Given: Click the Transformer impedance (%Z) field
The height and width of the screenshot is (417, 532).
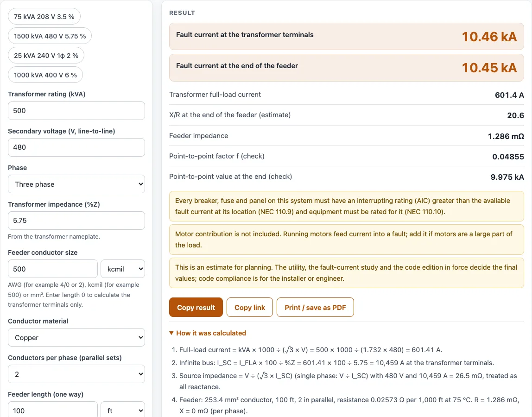Looking at the screenshot, I should coord(76,221).
